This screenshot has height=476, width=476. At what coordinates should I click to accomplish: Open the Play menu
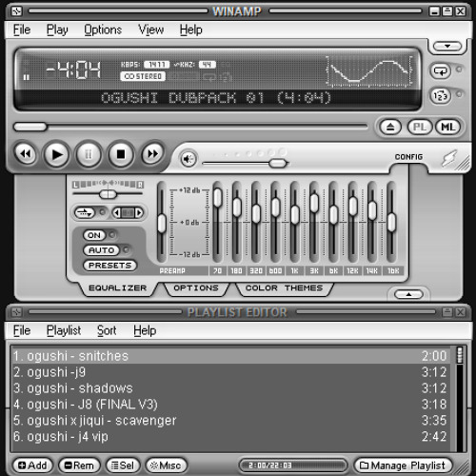(x=57, y=30)
